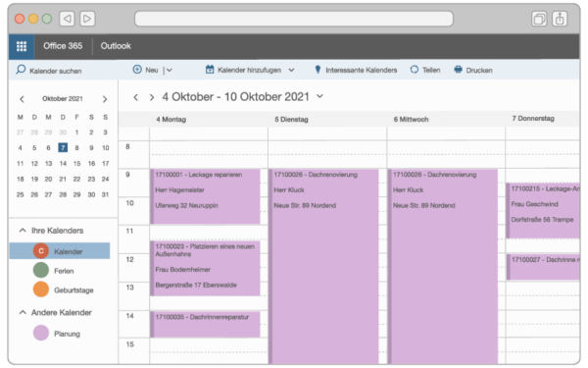Open the Neu dropdown arrow

tap(170, 71)
